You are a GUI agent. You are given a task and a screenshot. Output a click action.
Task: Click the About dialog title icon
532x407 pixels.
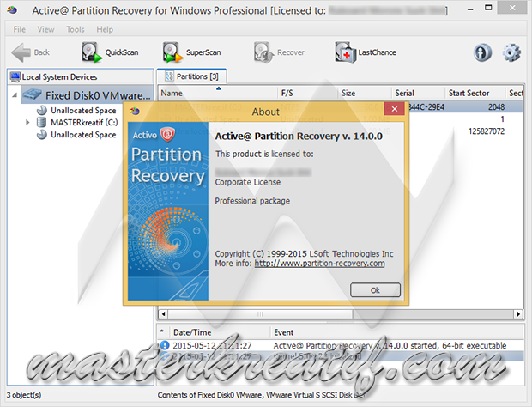click(135, 111)
